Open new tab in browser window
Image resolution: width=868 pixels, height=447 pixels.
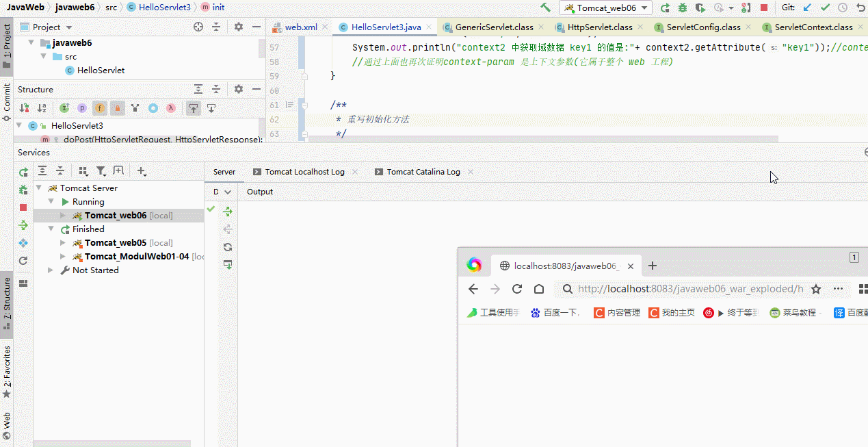[x=653, y=266]
